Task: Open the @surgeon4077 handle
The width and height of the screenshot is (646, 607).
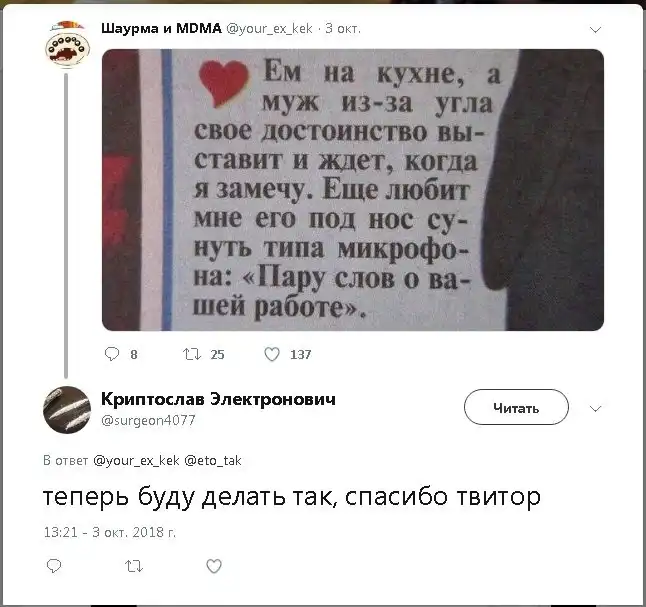Action: (148, 420)
